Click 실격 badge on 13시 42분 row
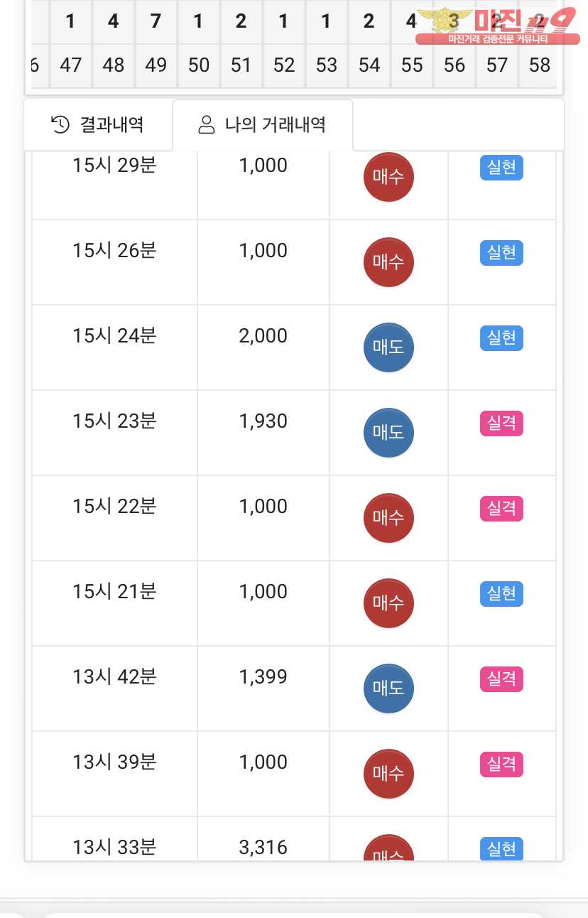 (x=501, y=679)
